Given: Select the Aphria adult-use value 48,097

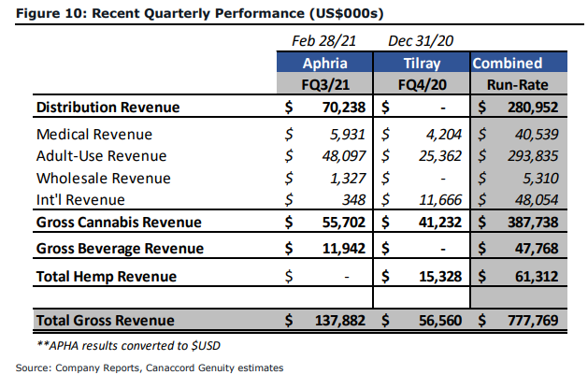Looking at the screenshot, I should point(344,156).
